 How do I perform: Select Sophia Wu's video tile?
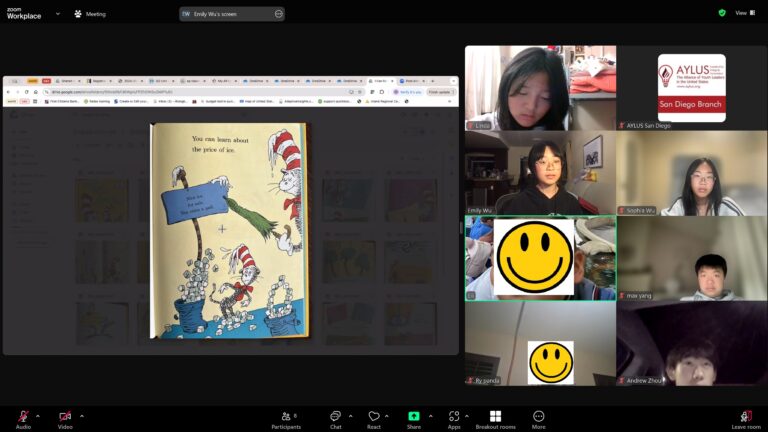[692, 173]
